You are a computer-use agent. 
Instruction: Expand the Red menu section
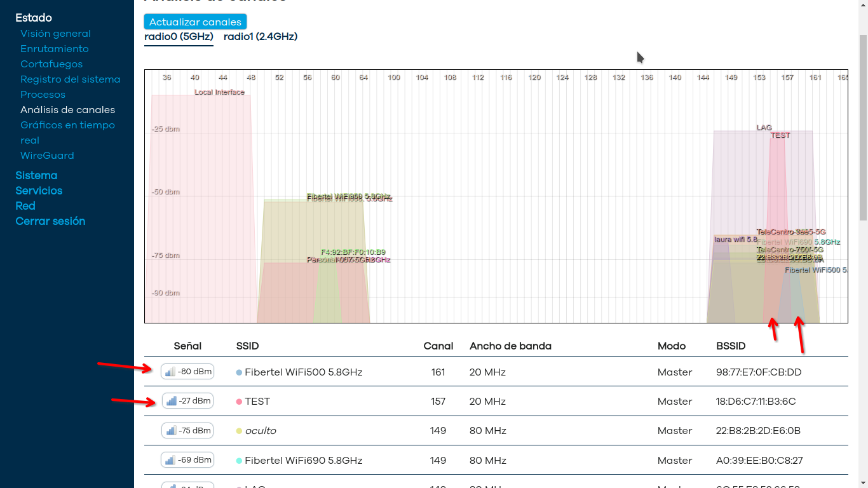pos(25,205)
